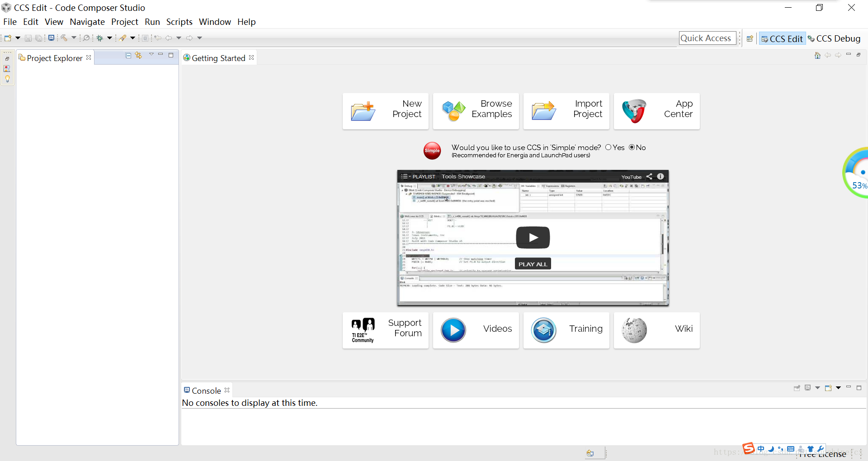Click the New Project button
868x461 pixels.
pyautogui.click(x=386, y=111)
